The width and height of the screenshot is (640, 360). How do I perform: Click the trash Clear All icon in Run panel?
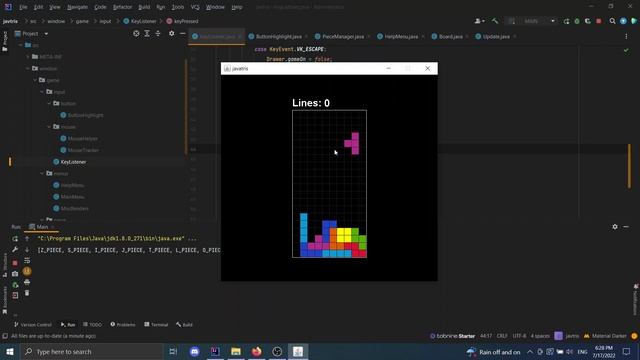(27, 293)
